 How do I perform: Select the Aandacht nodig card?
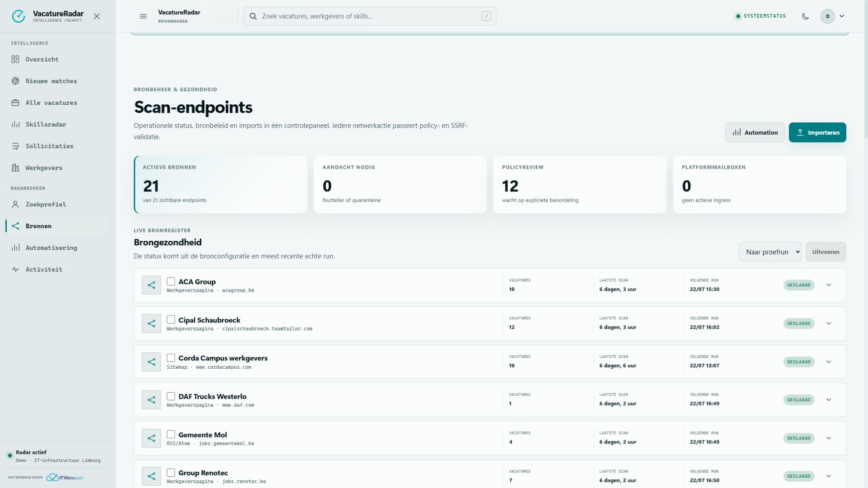coord(400,185)
